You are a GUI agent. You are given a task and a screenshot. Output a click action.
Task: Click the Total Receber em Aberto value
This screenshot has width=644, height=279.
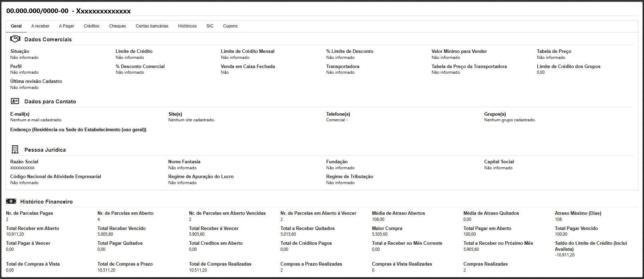click(15, 234)
